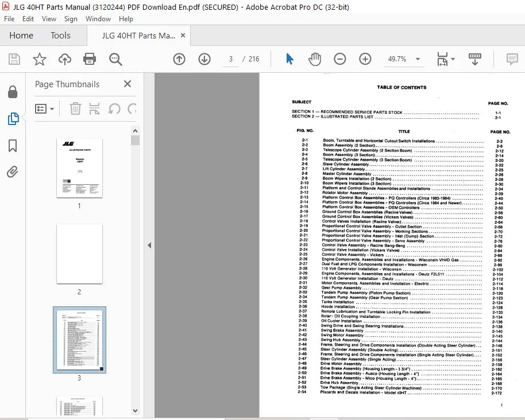Viewport: 525px width, 420px height.
Task: Zoom out with minus button
Action: click(x=339, y=59)
